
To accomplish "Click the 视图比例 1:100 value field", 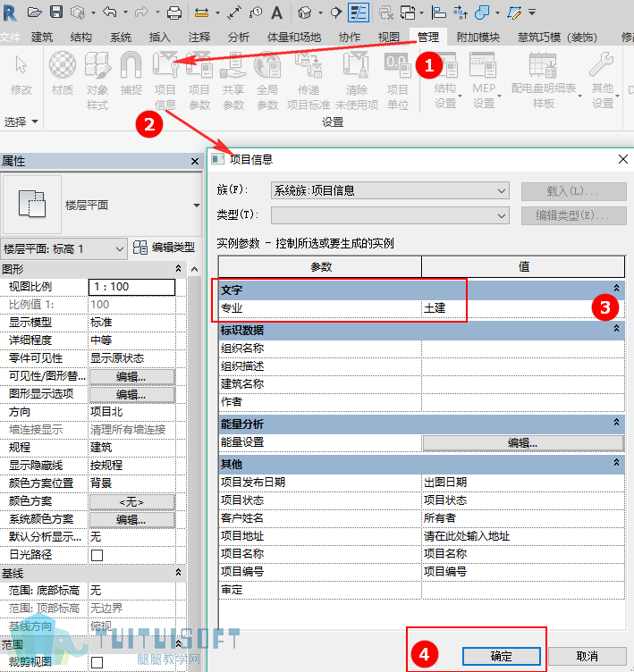I will 131,287.
